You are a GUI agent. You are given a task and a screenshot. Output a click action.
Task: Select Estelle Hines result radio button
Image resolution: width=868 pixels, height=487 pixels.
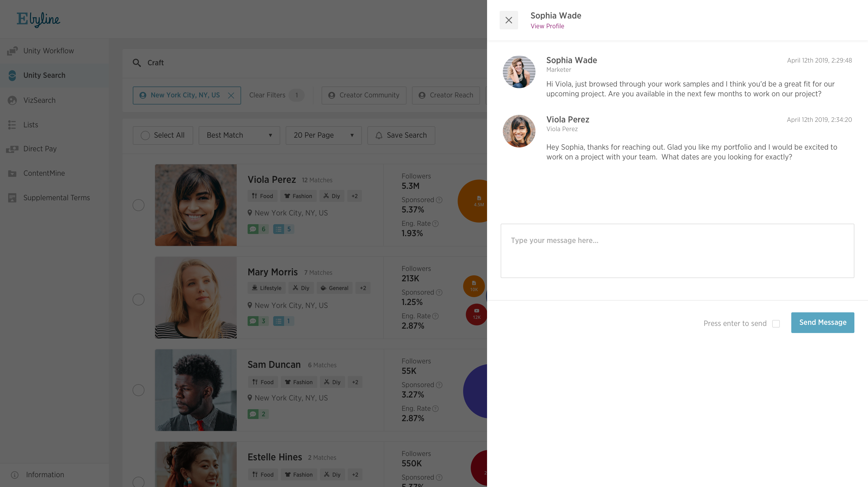coord(138,482)
